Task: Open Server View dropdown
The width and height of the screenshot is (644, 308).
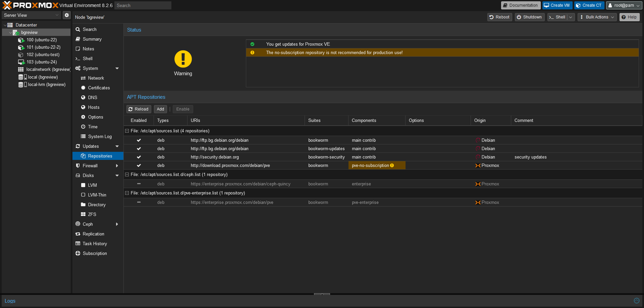Action: pyautogui.click(x=31, y=15)
